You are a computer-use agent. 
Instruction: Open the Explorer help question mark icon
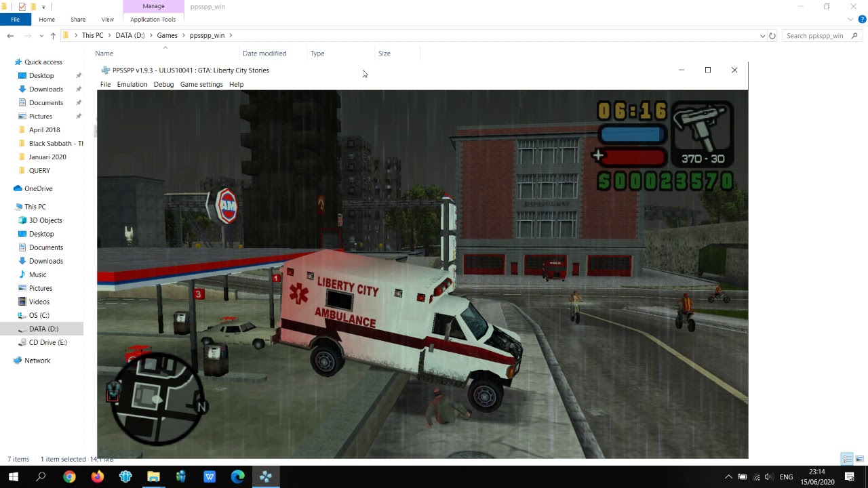[862, 20]
